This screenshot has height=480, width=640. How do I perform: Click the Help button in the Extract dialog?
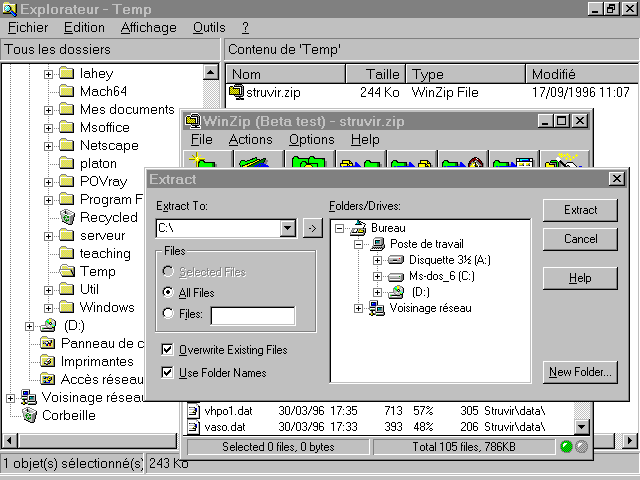(580, 278)
